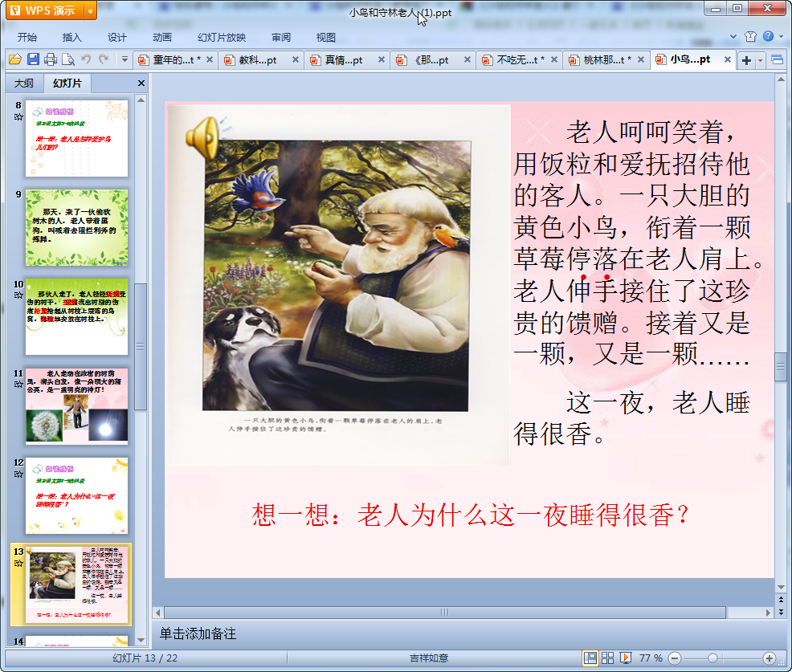Click the horizontal scrollbar under the slide
Image resolution: width=792 pixels, height=672 pixels.
444,613
